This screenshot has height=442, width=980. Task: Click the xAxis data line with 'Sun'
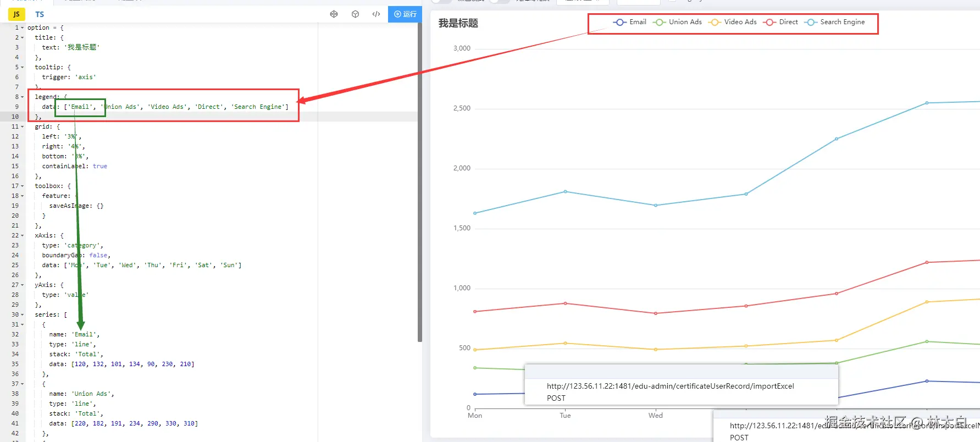coord(142,265)
